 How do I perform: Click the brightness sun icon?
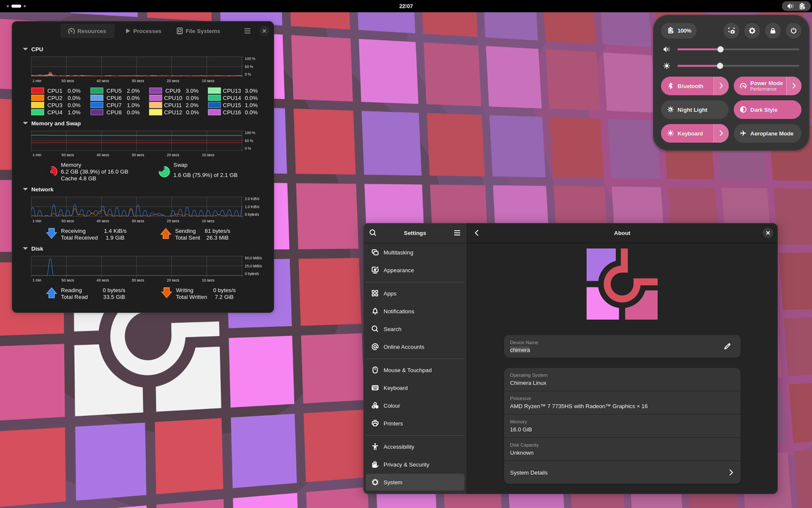coord(667,65)
